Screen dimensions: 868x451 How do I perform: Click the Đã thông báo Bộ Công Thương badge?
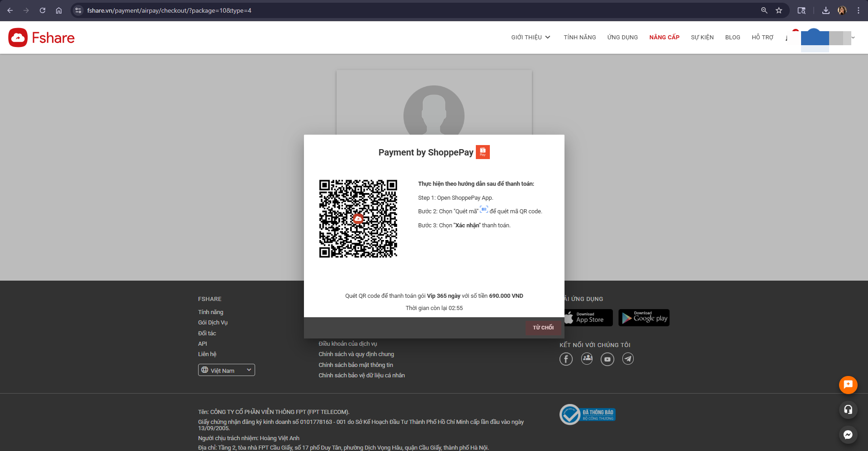pos(588,414)
